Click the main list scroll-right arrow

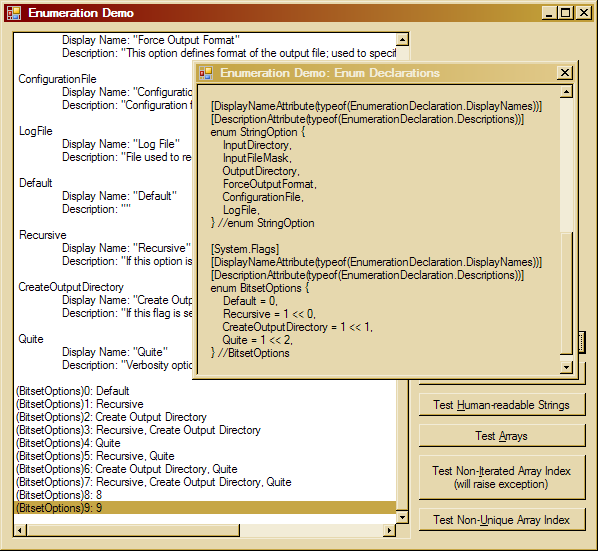point(389,530)
